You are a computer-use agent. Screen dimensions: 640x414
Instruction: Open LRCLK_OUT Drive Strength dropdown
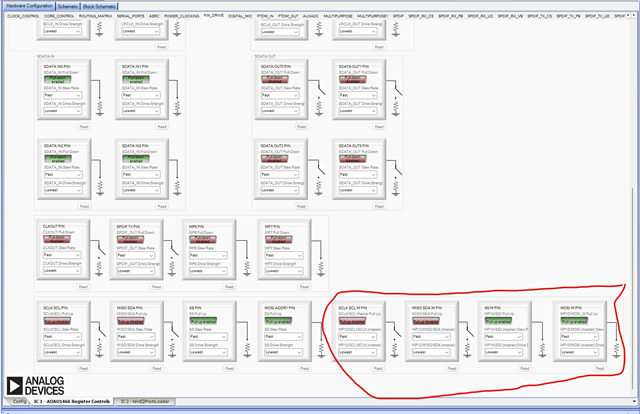coord(358,31)
